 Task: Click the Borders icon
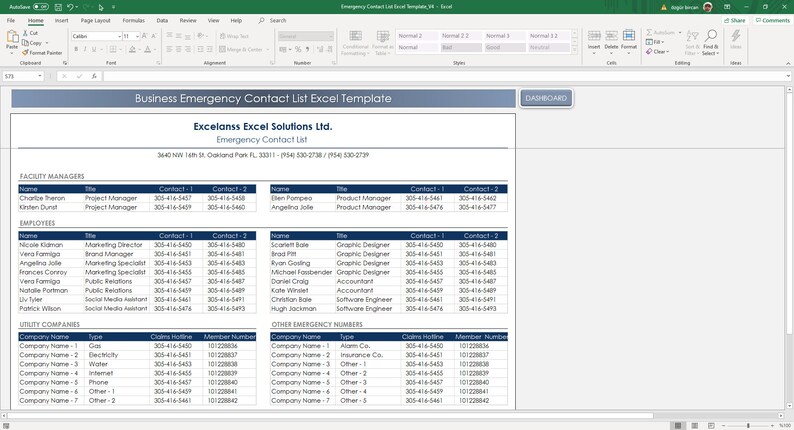pyautogui.click(x=112, y=50)
